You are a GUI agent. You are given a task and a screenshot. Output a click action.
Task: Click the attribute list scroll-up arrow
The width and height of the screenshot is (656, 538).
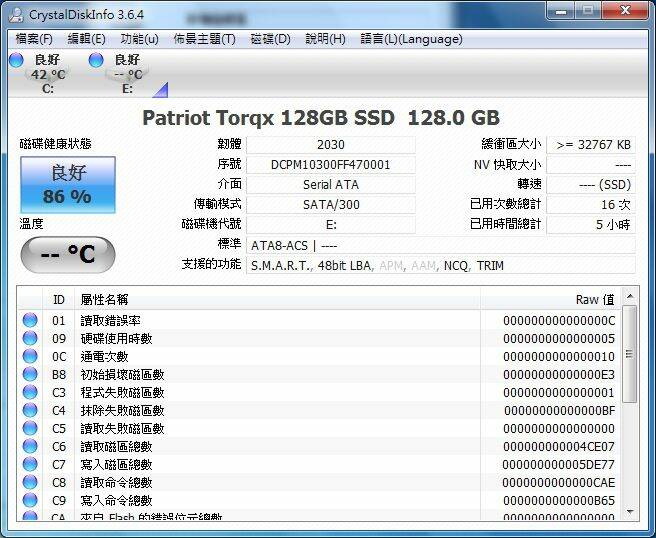pyautogui.click(x=630, y=297)
